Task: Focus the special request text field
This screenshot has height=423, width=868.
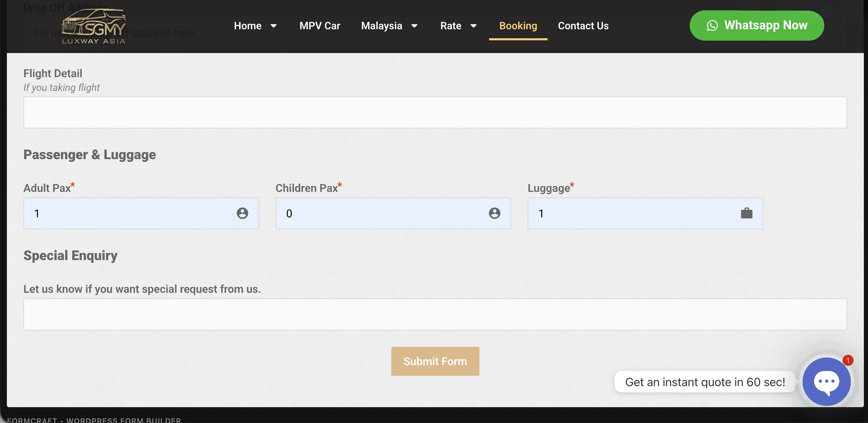Action: [435, 314]
